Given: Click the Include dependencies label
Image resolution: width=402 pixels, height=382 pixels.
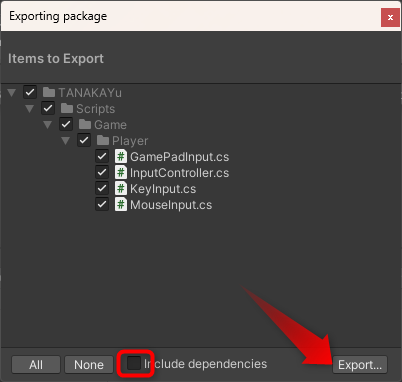Looking at the screenshot, I should pos(206,364).
